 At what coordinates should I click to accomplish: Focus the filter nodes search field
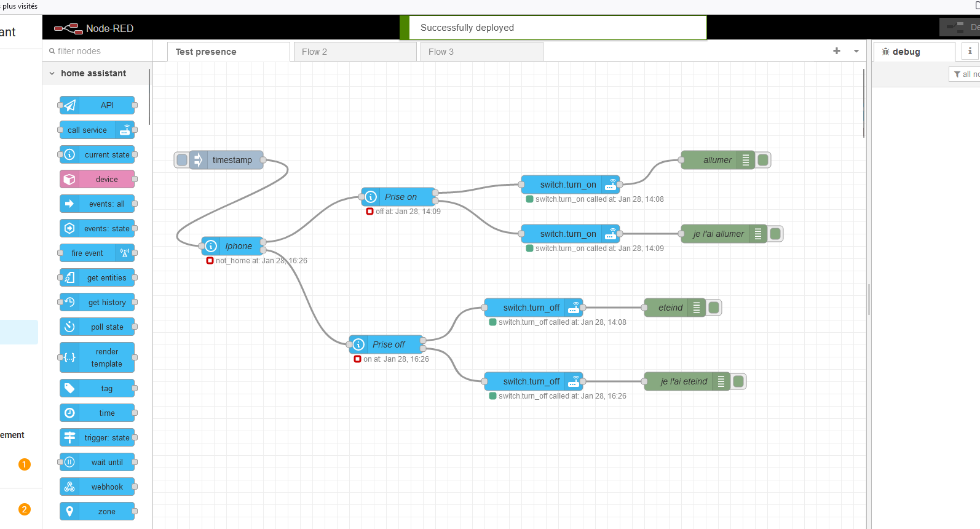[98, 51]
